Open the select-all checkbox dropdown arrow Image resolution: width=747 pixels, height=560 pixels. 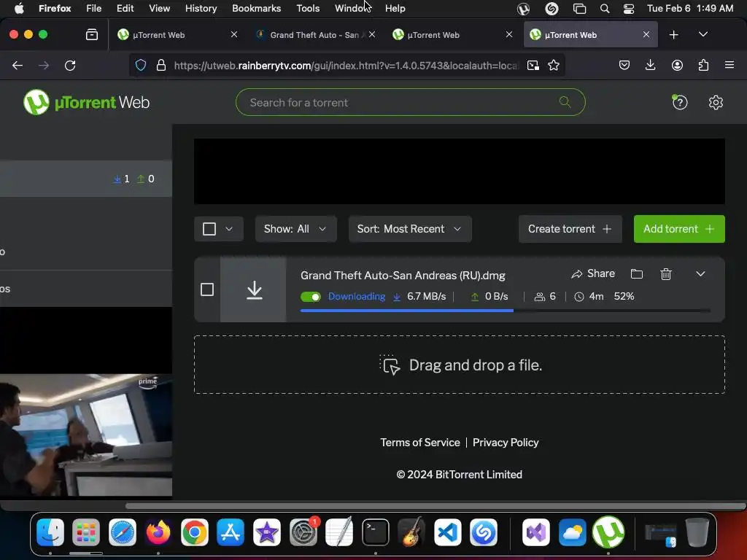coord(229,229)
